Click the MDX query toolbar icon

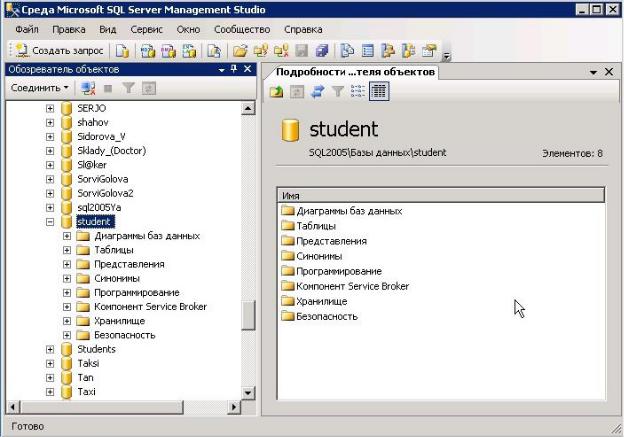(x=148, y=51)
